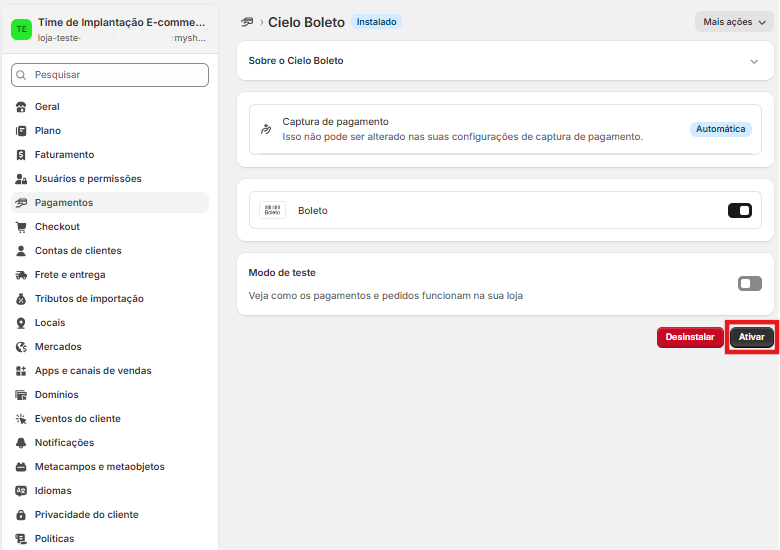Click the Geral store icon in sidebar
Image resolution: width=780 pixels, height=550 pixels.
click(21, 107)
